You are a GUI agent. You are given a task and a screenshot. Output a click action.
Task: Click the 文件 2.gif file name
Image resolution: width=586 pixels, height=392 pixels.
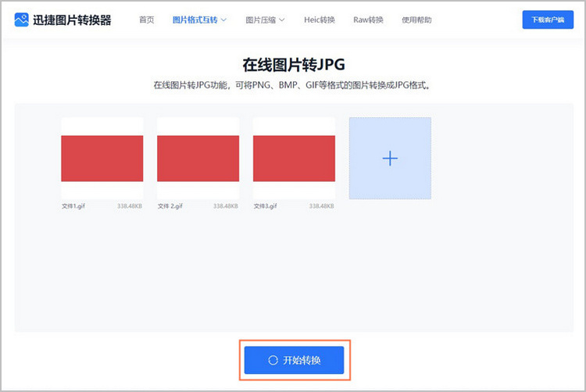[170, 206]
